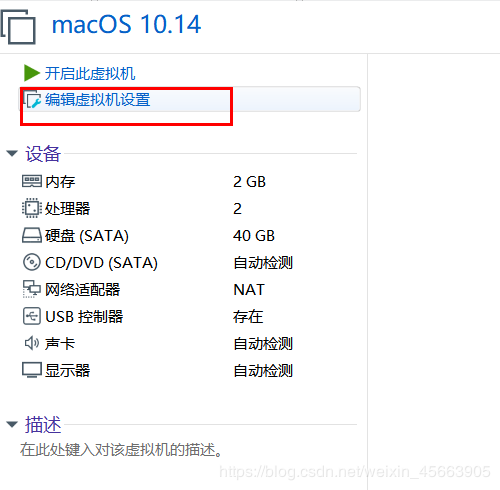This screenshot has height=490, width=500.
Task: Click the macOS 10.14 tab icon
Action: pyautogui.click(x=18, y=27)
